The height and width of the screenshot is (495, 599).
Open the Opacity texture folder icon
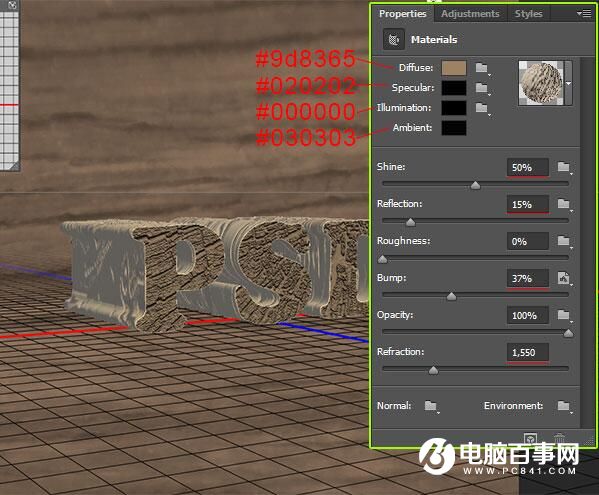coord(564,315)
